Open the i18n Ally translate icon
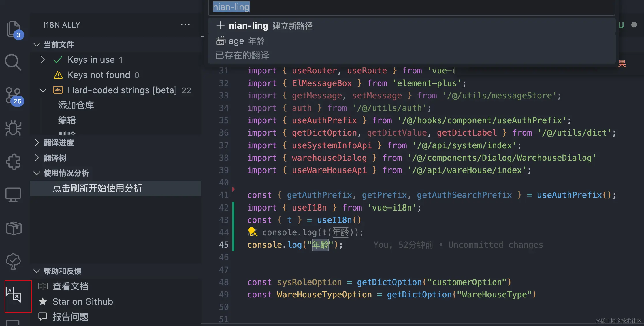 (14, 294)
